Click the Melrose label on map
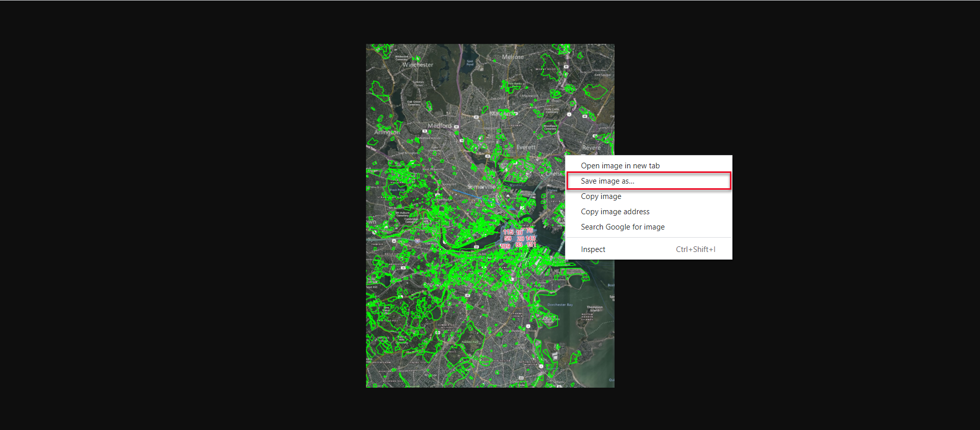The image size is (980, 430). [x=512, y=57]
